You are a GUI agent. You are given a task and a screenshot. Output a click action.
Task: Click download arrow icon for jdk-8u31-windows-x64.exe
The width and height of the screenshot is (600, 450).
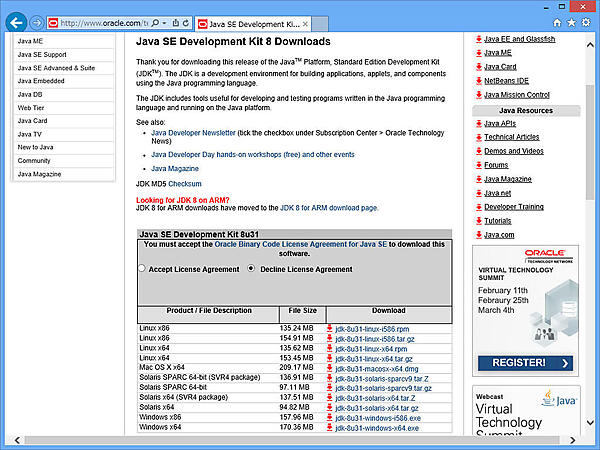point(329,427)
